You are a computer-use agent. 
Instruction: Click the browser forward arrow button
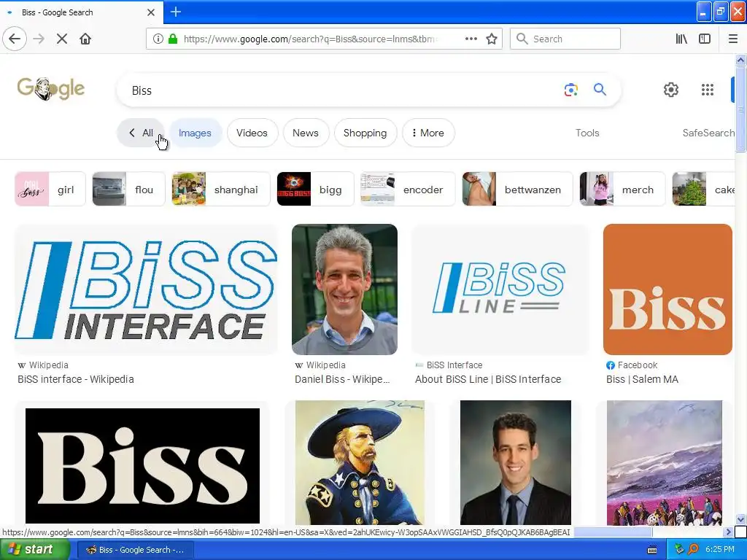click(x=39, y=39)
